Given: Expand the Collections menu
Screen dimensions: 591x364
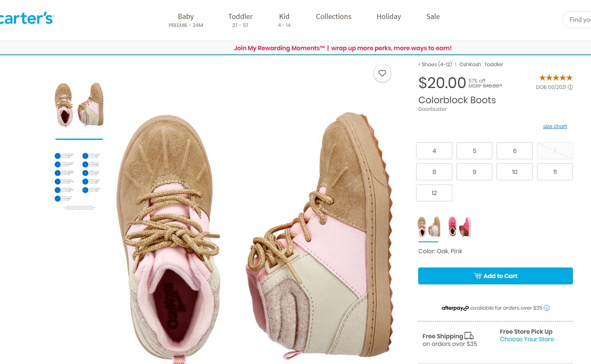Looking at the screenshot, I should point(333,16).
